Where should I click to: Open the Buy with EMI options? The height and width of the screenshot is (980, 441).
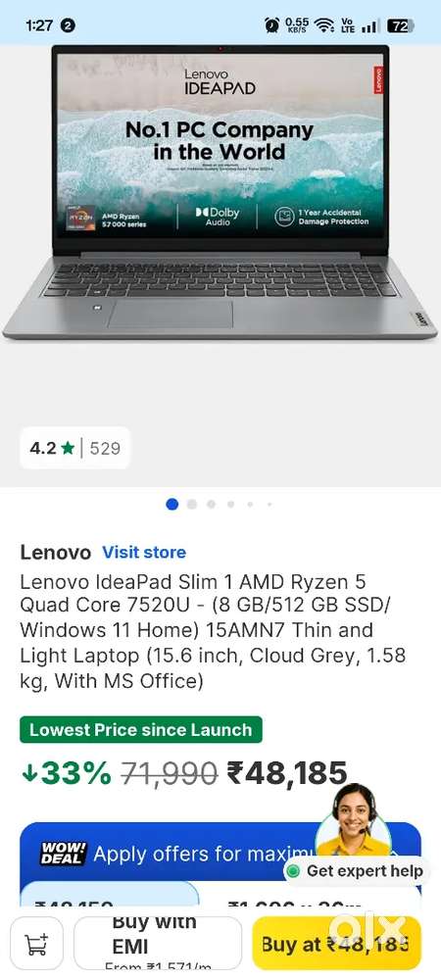[x=158, y=943]
